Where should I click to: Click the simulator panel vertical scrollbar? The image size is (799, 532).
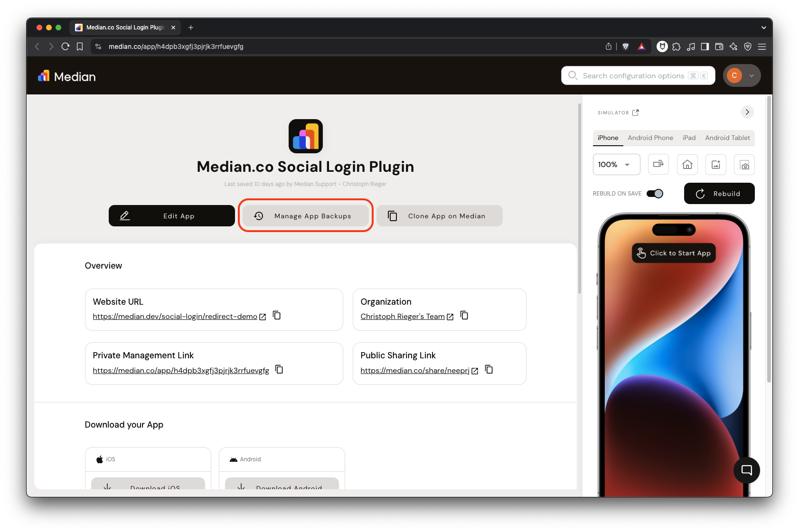click(769, 240)
